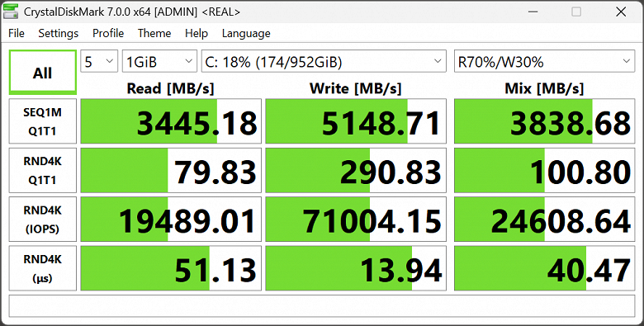Start all benchmarks with All button
644x326 pixels.
pos(43,73)
